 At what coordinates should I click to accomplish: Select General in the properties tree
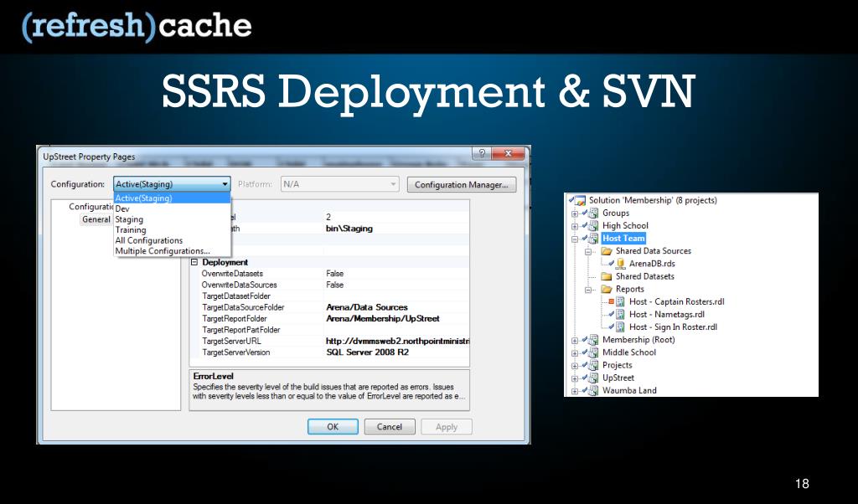(x=96, y=219)
